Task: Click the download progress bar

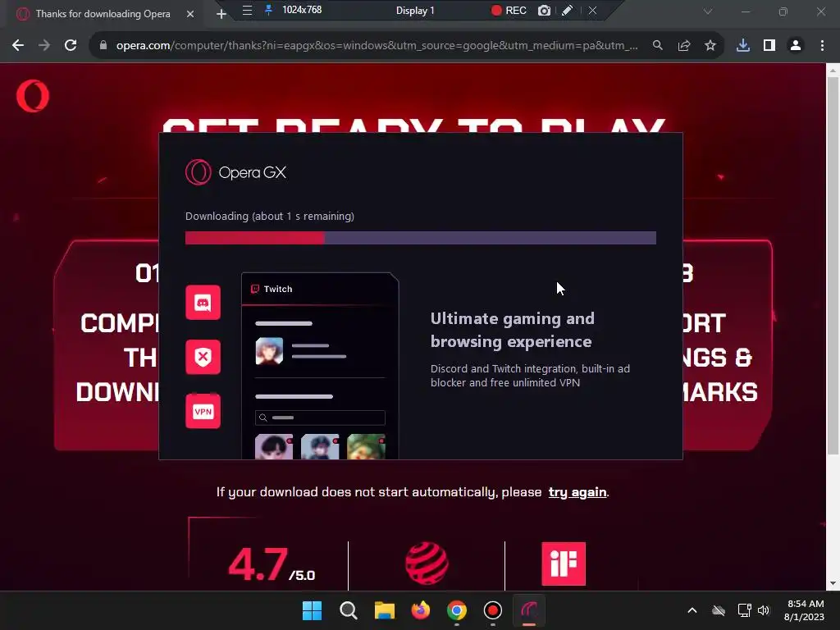Action: [x=421, y=238]
